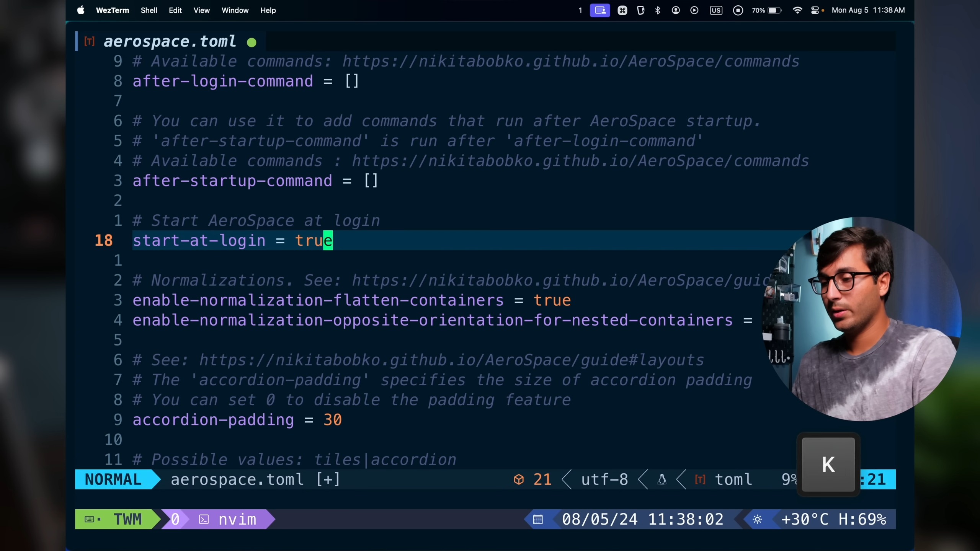Viewport: 980px width, 551px height.
Task: Open the Wi-Fi status icon
Action: 797,10
